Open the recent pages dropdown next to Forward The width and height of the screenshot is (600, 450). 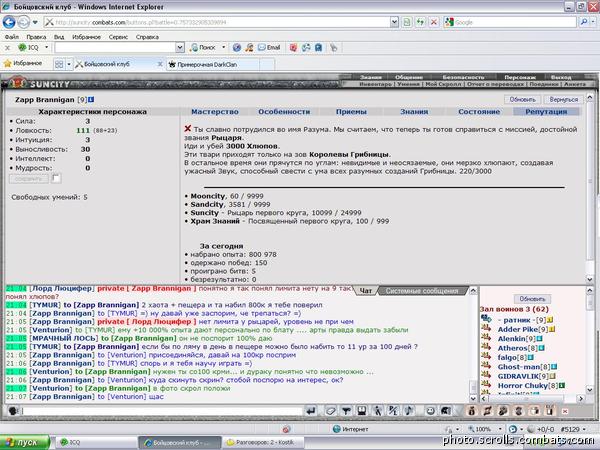(35, 22)
